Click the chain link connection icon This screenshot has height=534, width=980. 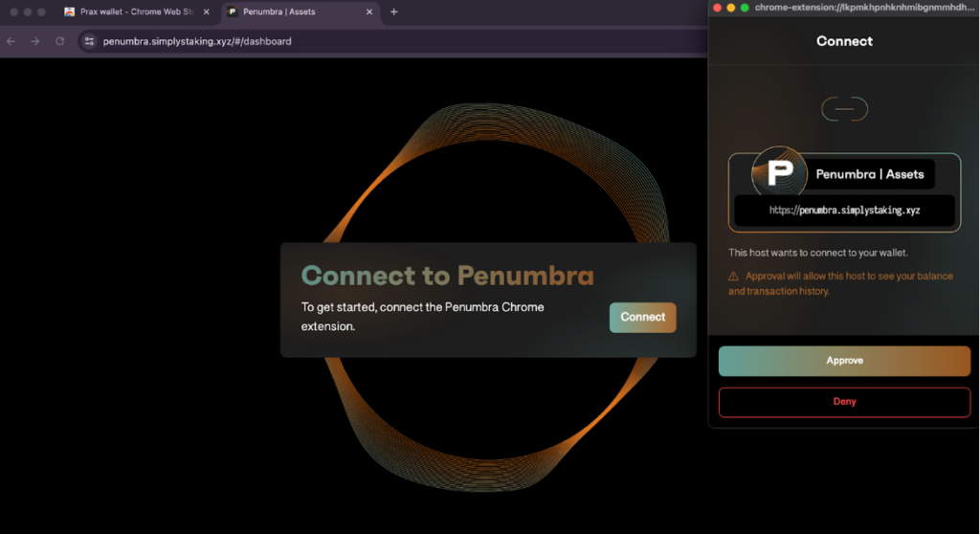click(x=844, y=109)
